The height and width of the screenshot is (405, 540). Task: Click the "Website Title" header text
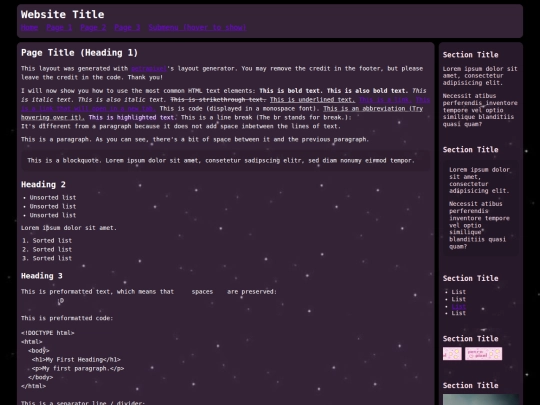coord(62,14)
